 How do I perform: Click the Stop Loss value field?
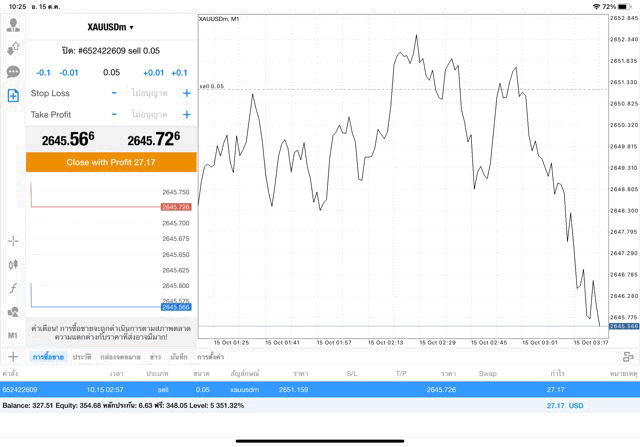pyautogui.click(x=150, y=93)
